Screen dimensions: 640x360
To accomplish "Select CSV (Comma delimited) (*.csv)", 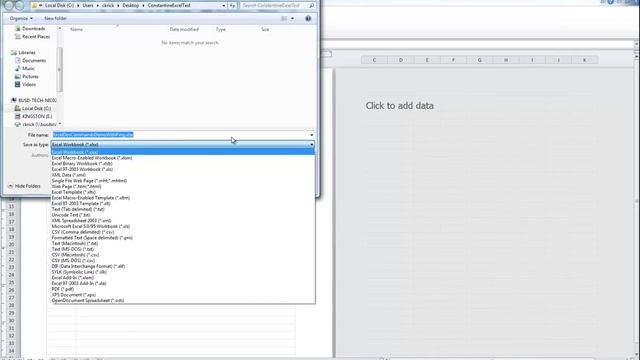I will click(x=182, y=232).
